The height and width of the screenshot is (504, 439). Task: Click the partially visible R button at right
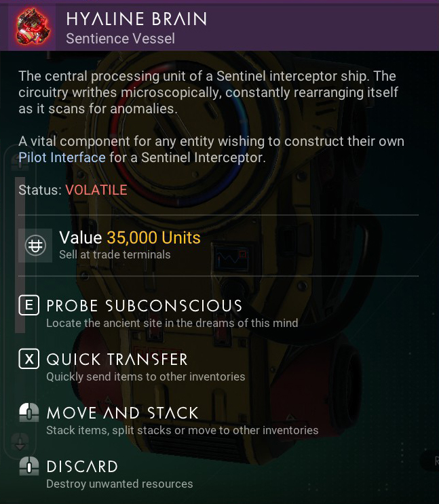[x=432, y=461]
